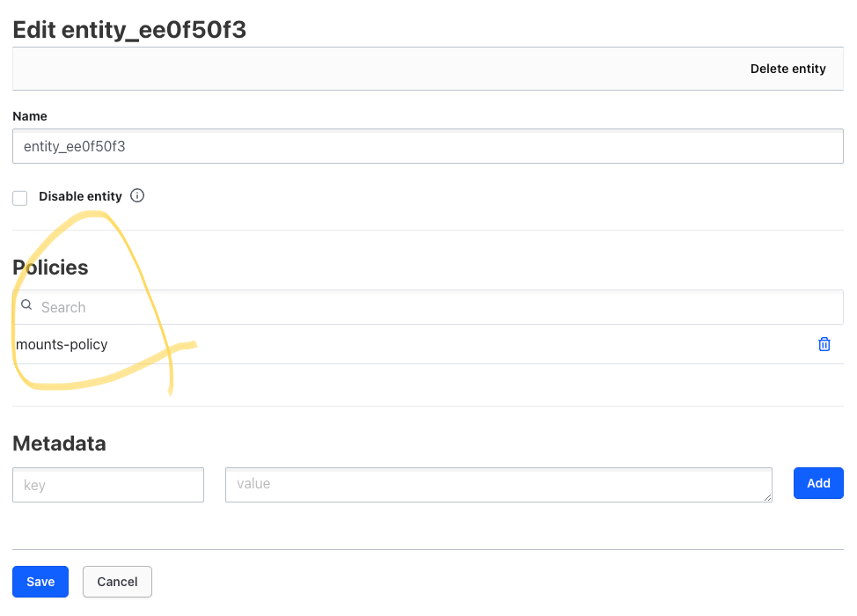The height and width of the screenshot is (616, 857).
Task: Remove mounts-policy with the trash icon
Action: pyautogui.click(x=824, y=344)
